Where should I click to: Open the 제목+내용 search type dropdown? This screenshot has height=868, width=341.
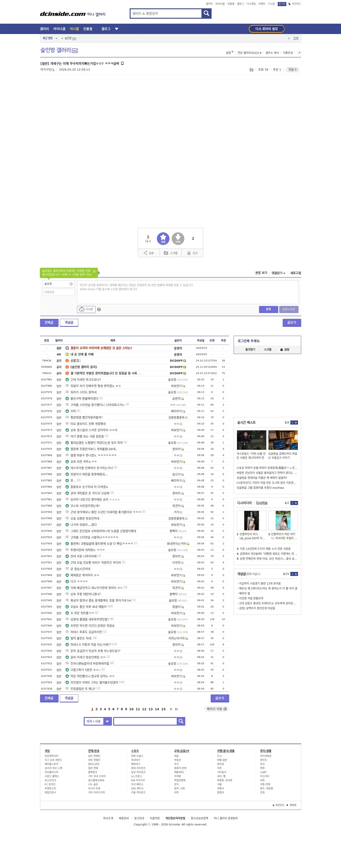pos(98,721)
